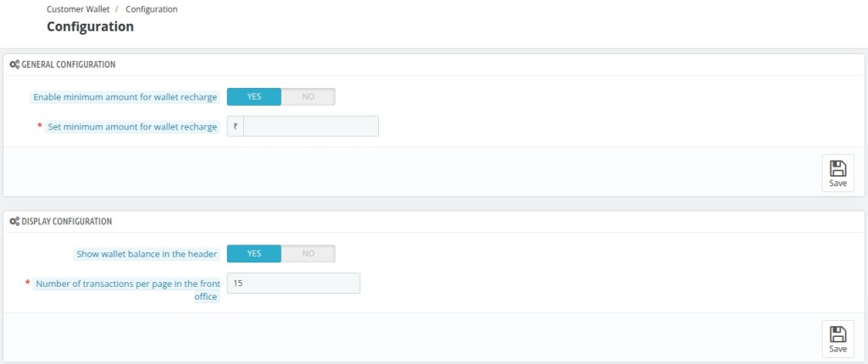Click the transactions per page field showing 15

pos(293,284)
